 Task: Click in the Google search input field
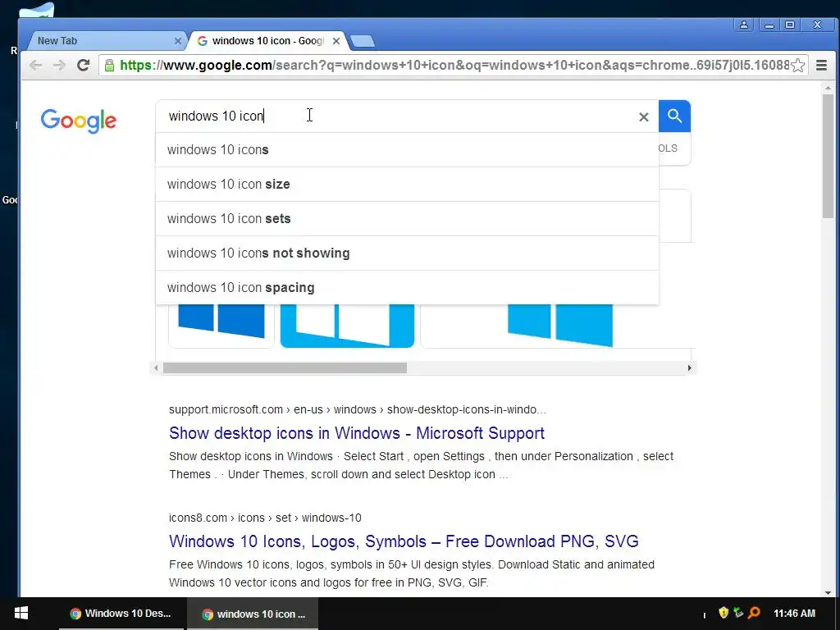pyautogui.click(x=396, y=116)
